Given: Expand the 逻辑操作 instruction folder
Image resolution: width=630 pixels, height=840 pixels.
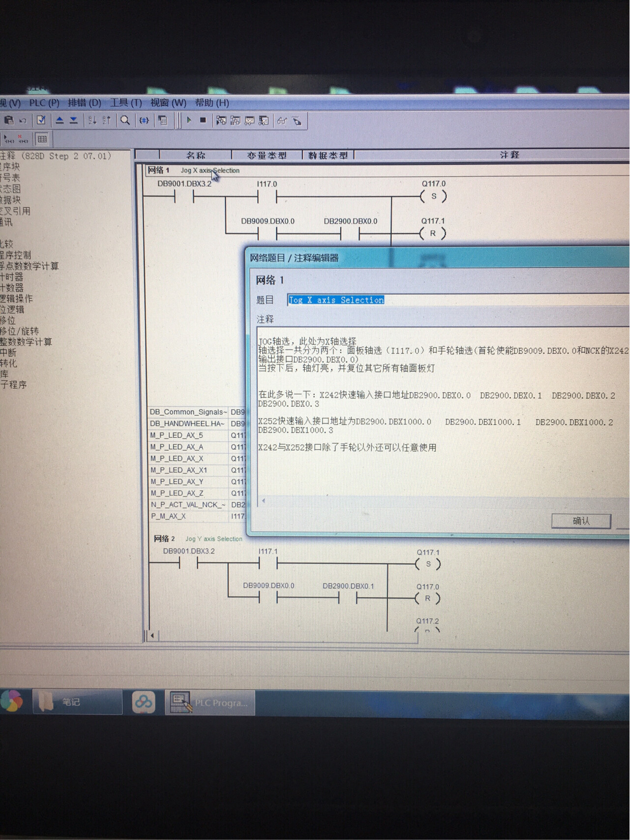Looking at the screenshot, I should tap(17, 299).
